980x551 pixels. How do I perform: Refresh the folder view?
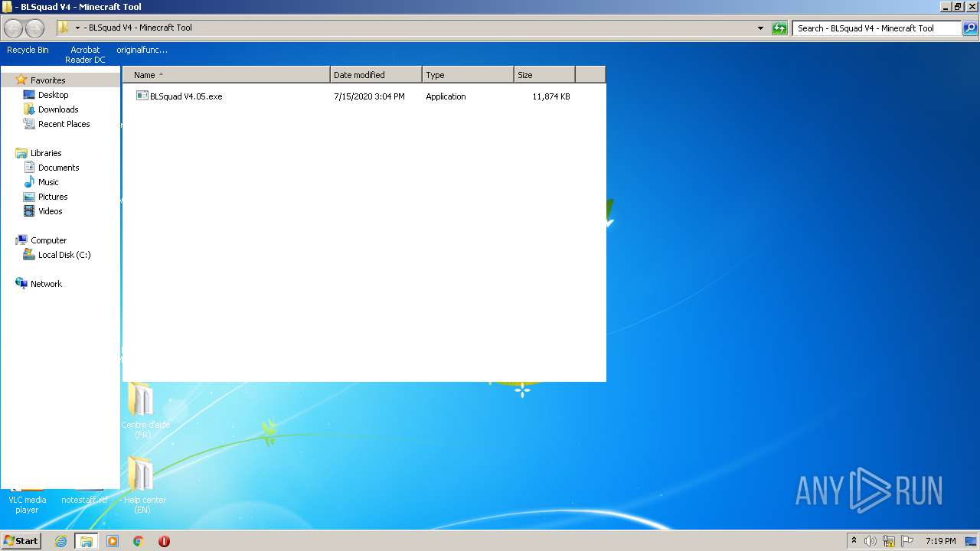[x=779, y=28]
